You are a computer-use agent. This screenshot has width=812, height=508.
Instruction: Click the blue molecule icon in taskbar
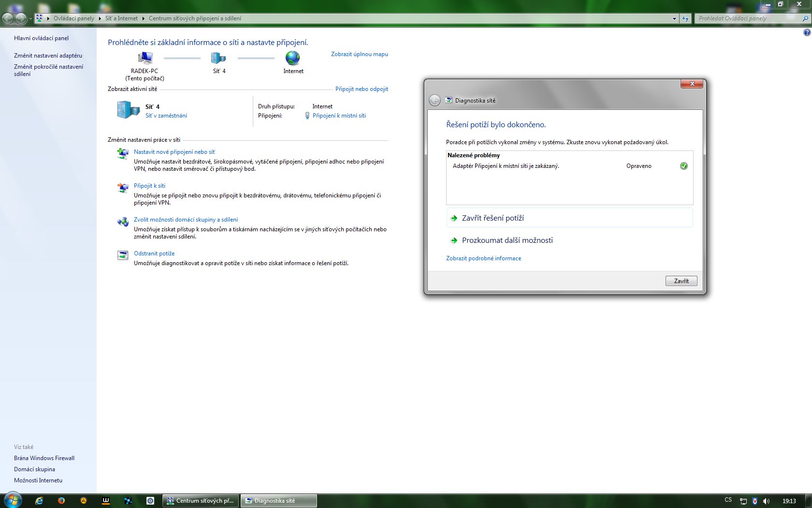point(128,501)
